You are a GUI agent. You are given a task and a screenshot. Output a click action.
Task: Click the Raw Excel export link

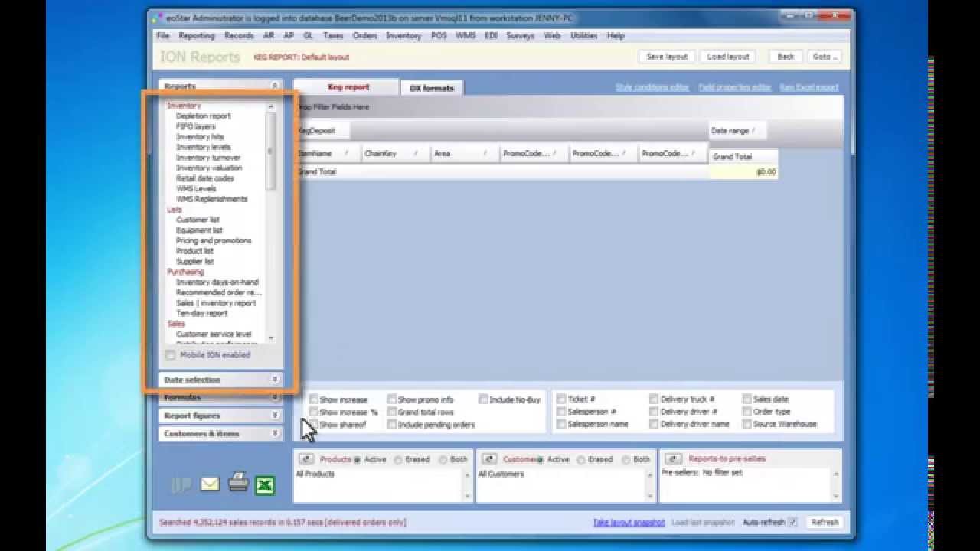(x=809, y=87)
